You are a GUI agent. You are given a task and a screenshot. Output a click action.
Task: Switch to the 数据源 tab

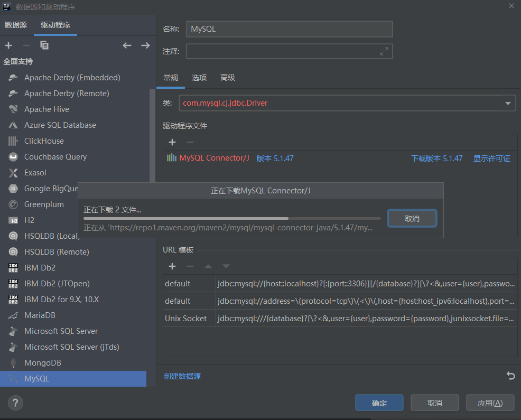click(17, 25)
